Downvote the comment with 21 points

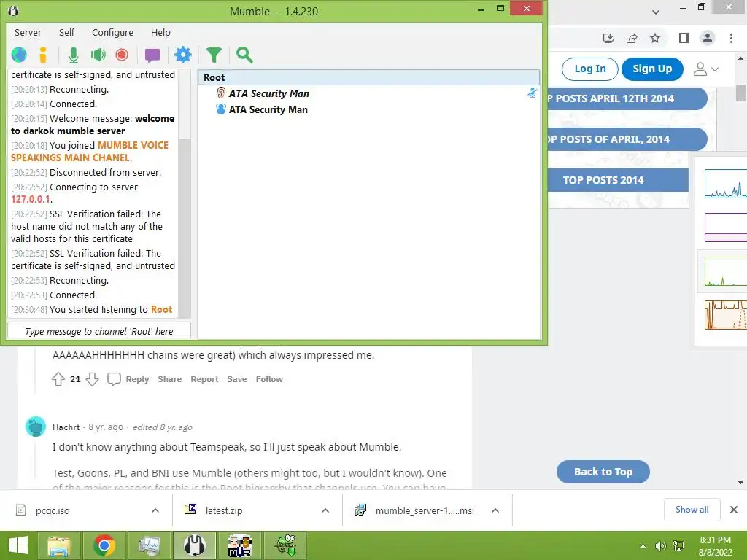92,379
